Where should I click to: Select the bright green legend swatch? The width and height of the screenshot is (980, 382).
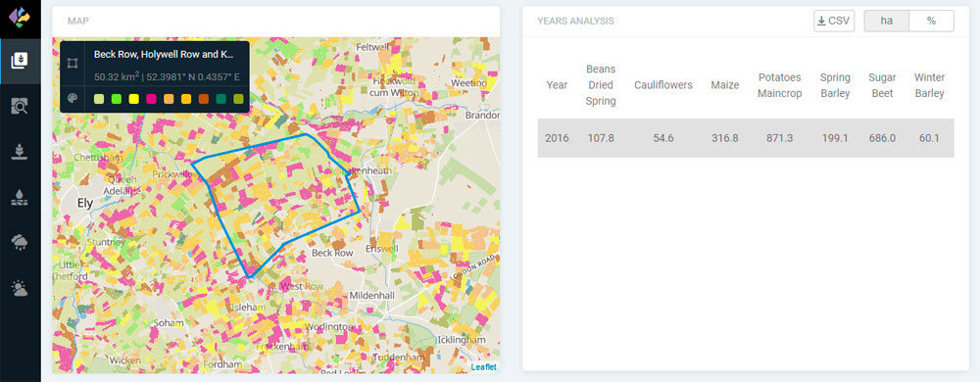[117, 99]
